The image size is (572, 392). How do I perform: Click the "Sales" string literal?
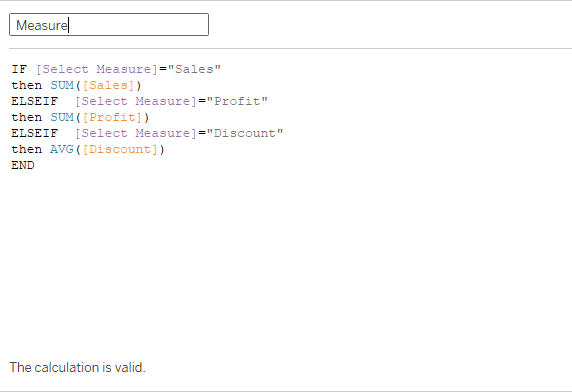pos(194,69)
